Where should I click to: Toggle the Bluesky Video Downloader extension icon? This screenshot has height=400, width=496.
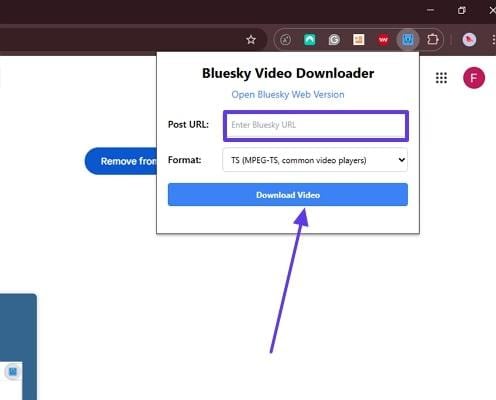click(x=408, y=40)
